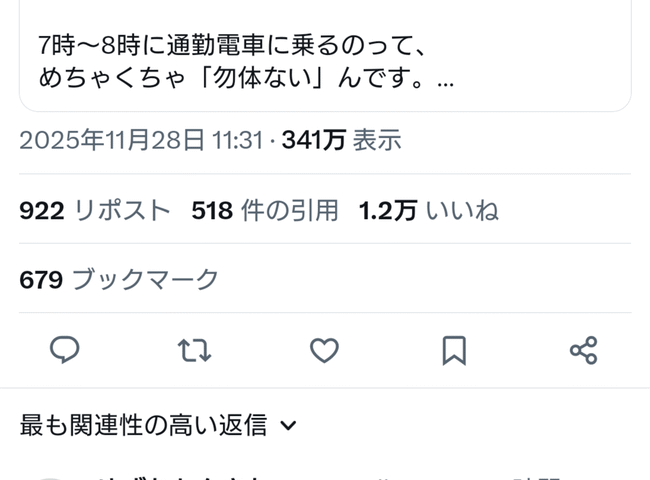Expand the truncated quote via trailing ellipsis
This screenshot has height=480, width=650.
446,82
